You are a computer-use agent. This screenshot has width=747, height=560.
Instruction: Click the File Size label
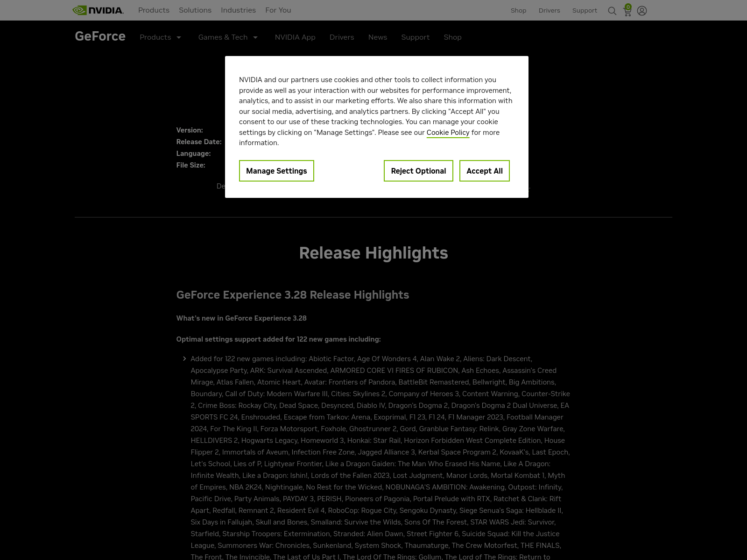tap(190, 165)
